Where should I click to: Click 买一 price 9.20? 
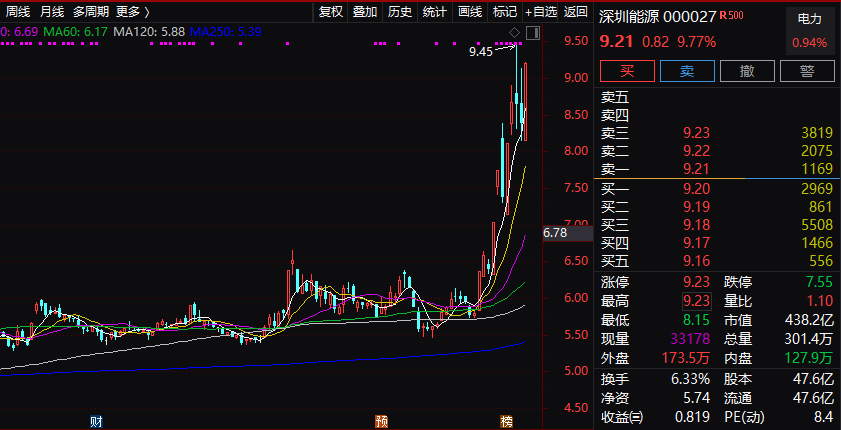pyautogui.click(x=696, y=188)
